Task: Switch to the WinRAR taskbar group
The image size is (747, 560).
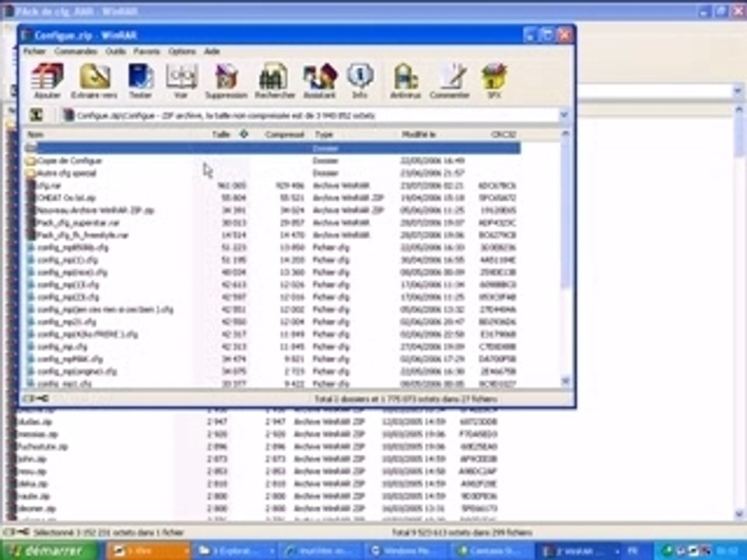Action: click(x=581, y=551)
